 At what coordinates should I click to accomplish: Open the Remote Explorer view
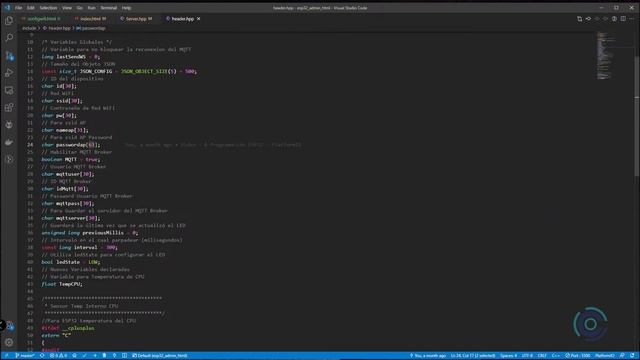click(9, 90)
